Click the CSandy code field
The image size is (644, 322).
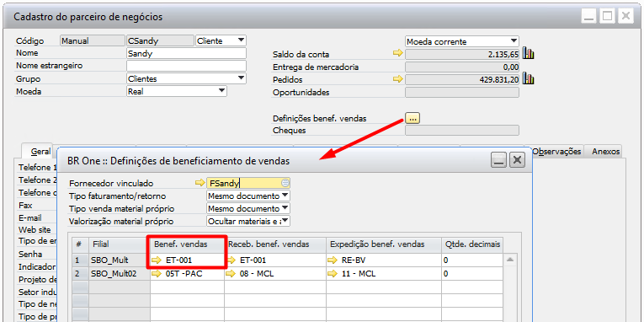[160, 40]
